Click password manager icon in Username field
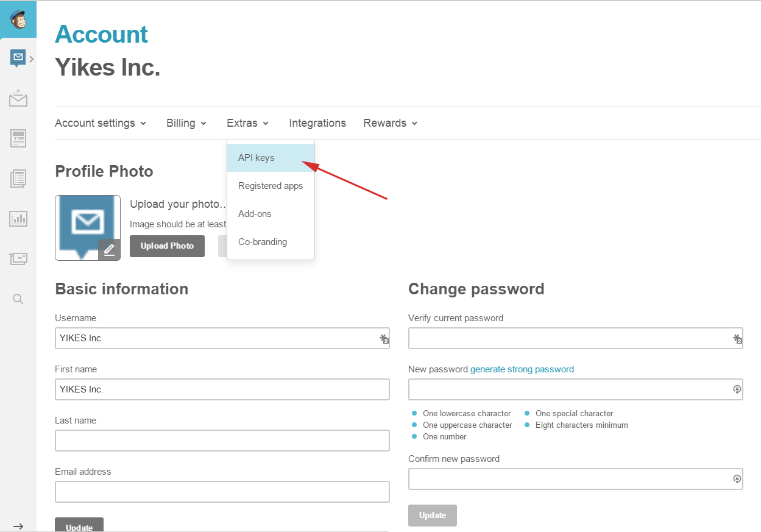This screenshot has height=532, width=761. click(x=384, y=338)
